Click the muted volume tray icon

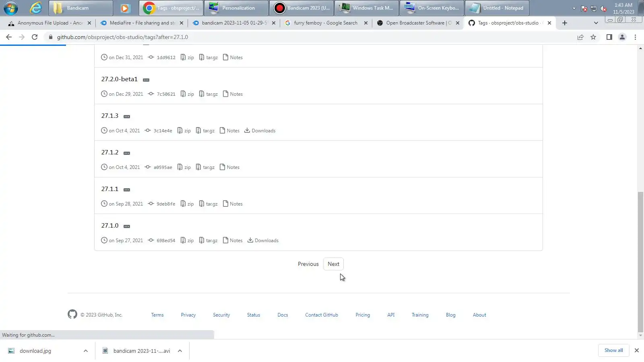603,8
